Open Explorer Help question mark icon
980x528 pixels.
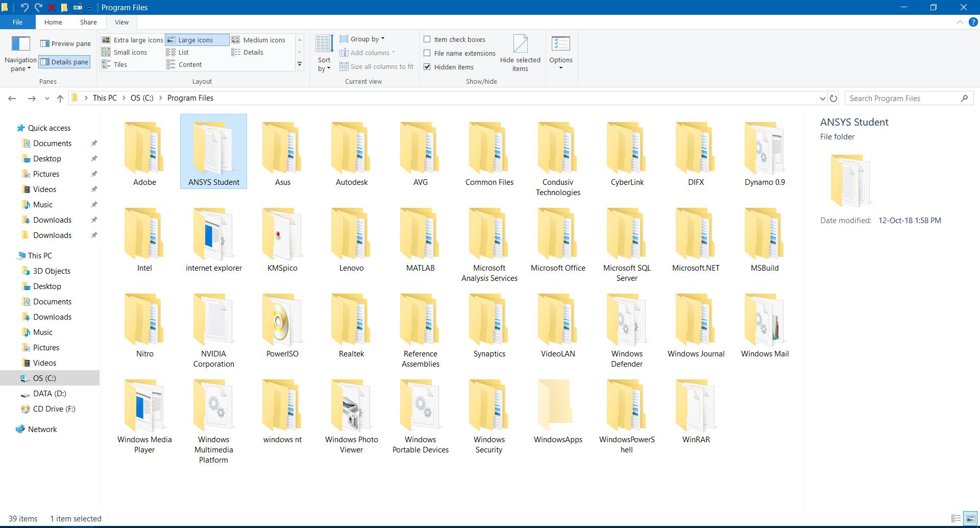(973, 22)
